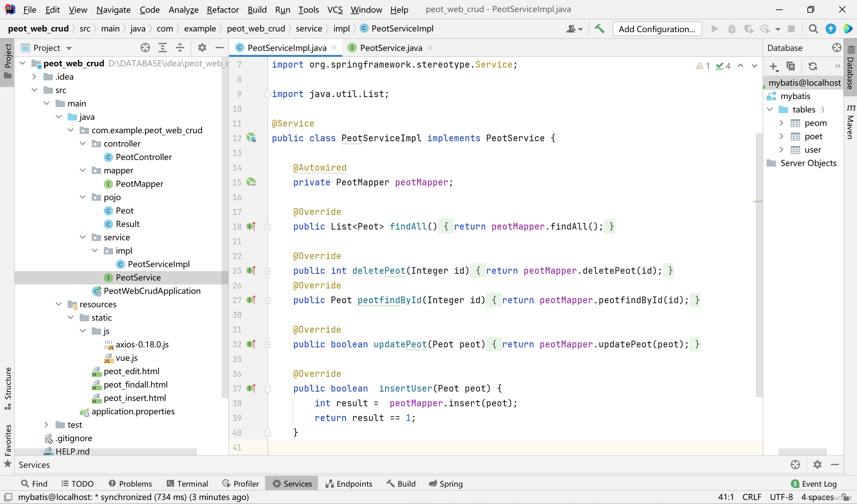Click Collapse All icon in Project panel

pyautogui.click(x=180, y=48)
